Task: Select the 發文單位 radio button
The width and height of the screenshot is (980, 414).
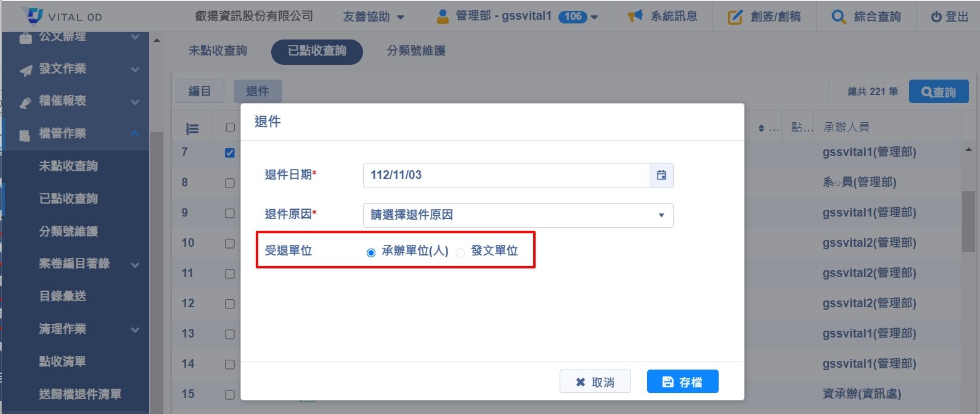Action: 460,252
